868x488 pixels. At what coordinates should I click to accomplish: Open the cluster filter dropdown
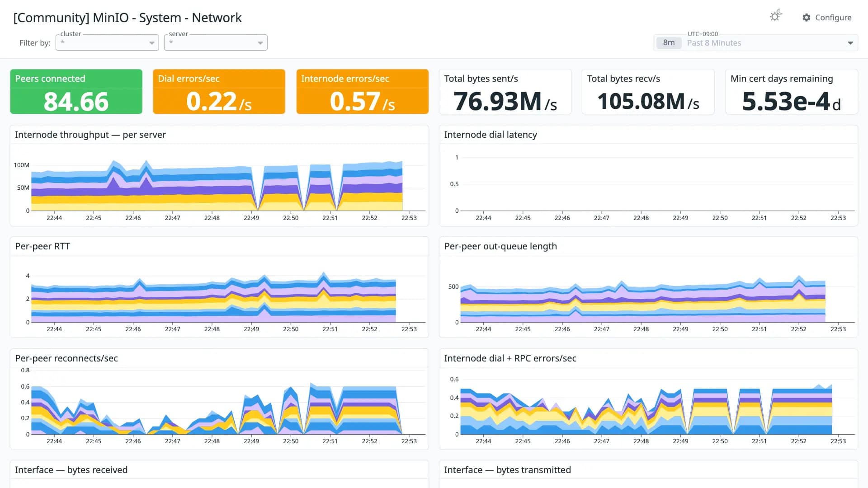(107, 42)
